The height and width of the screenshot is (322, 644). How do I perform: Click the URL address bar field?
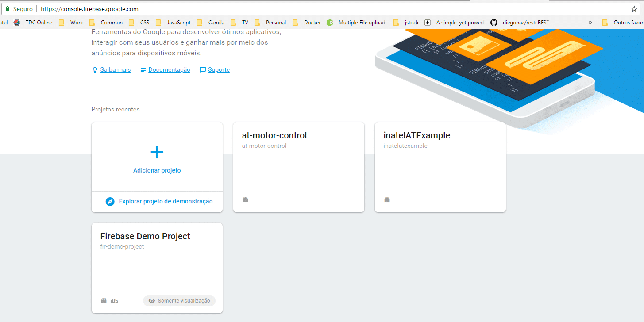pyautogui.click(x=332, y=9)
